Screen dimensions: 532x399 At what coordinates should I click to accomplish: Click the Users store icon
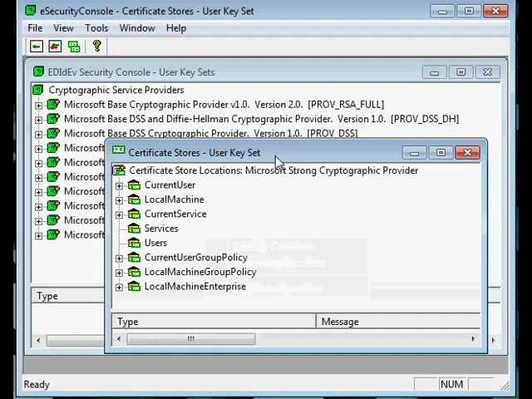(134, 243)
